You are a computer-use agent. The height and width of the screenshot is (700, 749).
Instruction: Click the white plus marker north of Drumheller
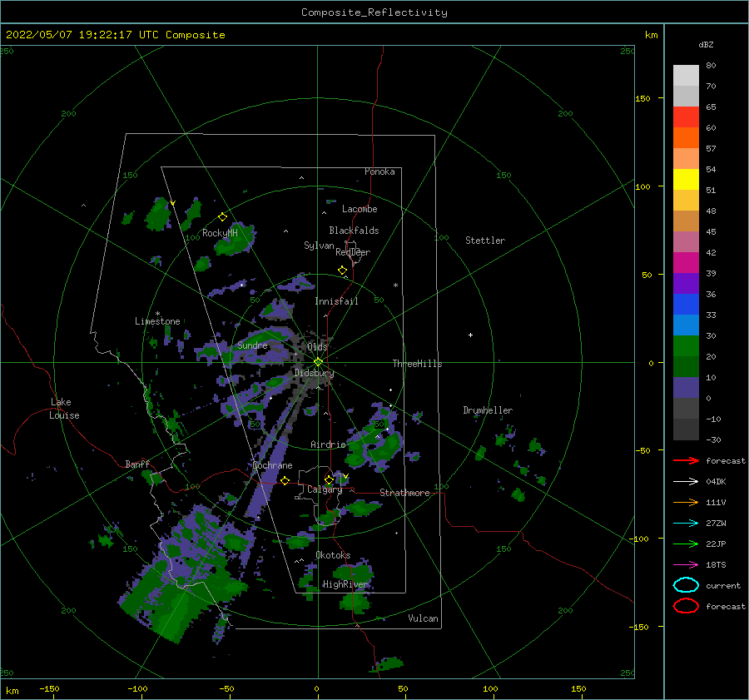tap(470, 335)
